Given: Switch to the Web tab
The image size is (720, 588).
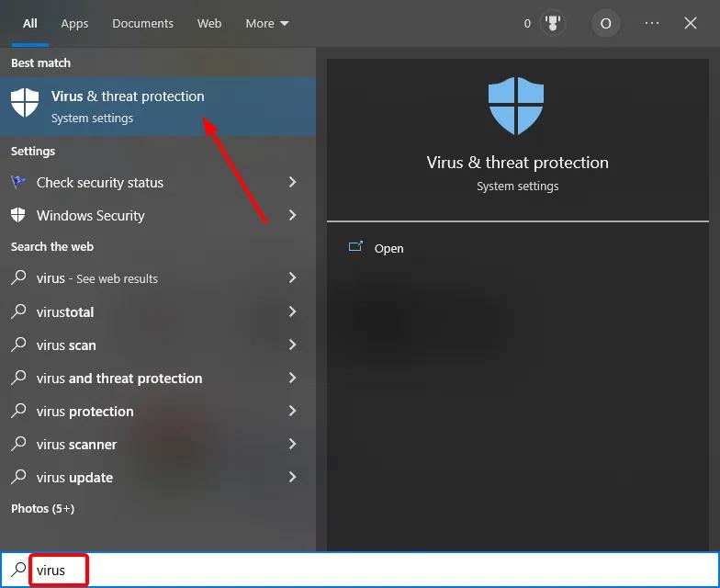Looking at the screenshot, I should [209, 24].
